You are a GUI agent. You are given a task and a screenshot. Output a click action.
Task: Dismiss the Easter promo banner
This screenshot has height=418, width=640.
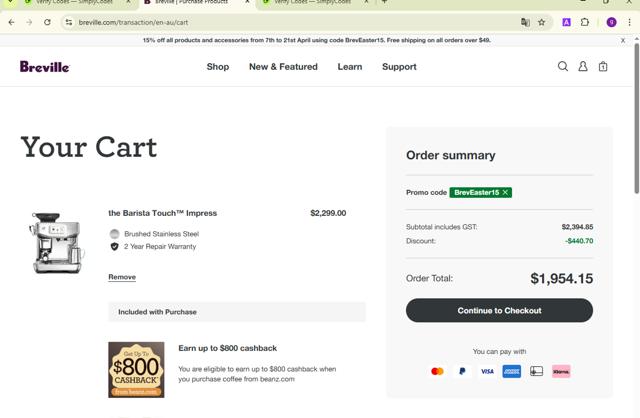pyautogui.click(x=623, y=41)
